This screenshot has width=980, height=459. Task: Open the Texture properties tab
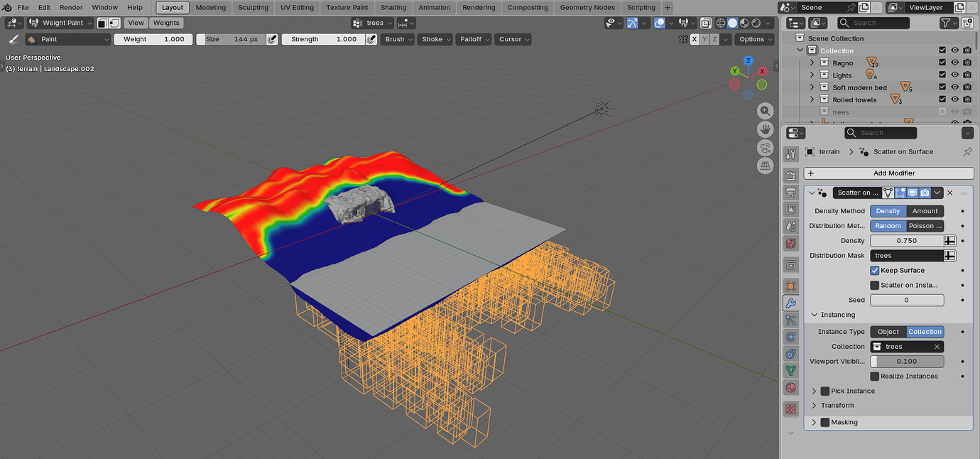[791, 409]
